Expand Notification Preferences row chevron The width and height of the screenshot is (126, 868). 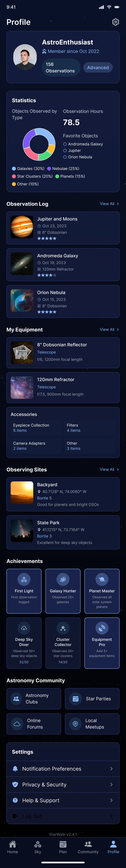tap(111, 769)
